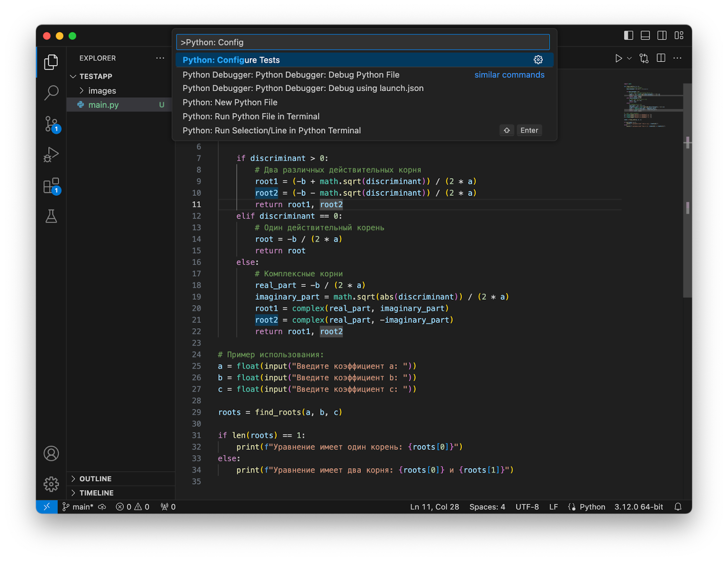Expand the OUTLINE section

click(x=121, y=479)
